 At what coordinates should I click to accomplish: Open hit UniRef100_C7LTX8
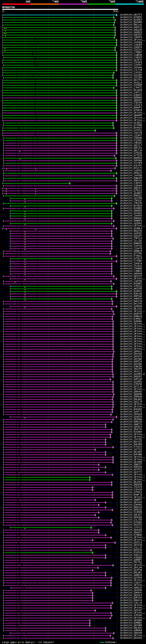tap(131, 70)
